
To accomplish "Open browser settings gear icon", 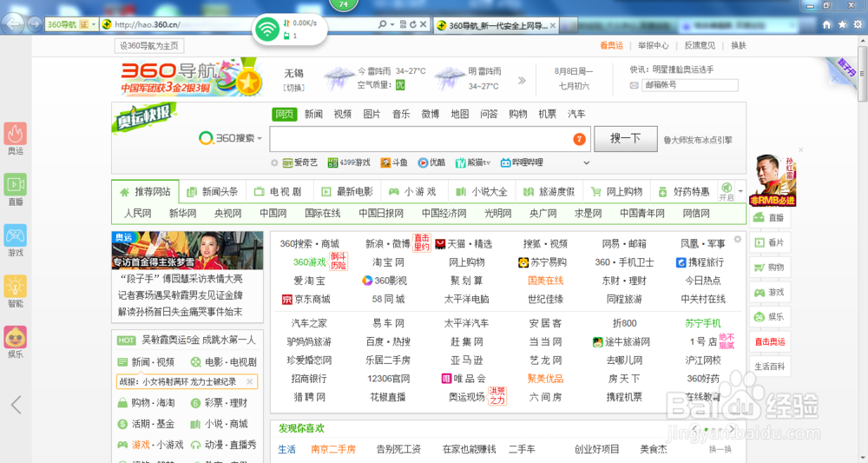I will pyautogui.click(x=858, y=24).
